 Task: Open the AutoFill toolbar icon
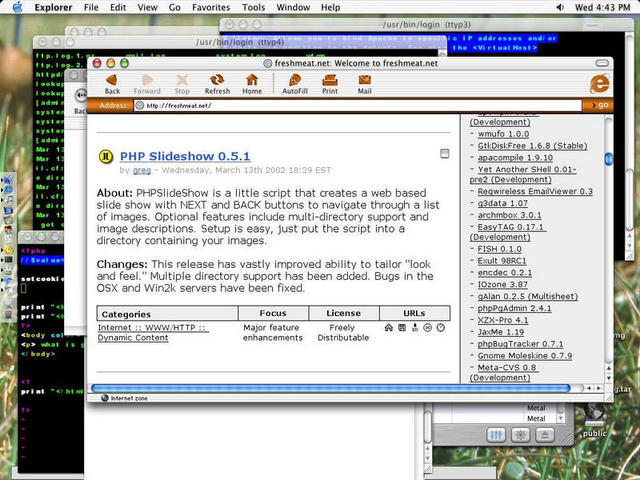pos(295,80)
